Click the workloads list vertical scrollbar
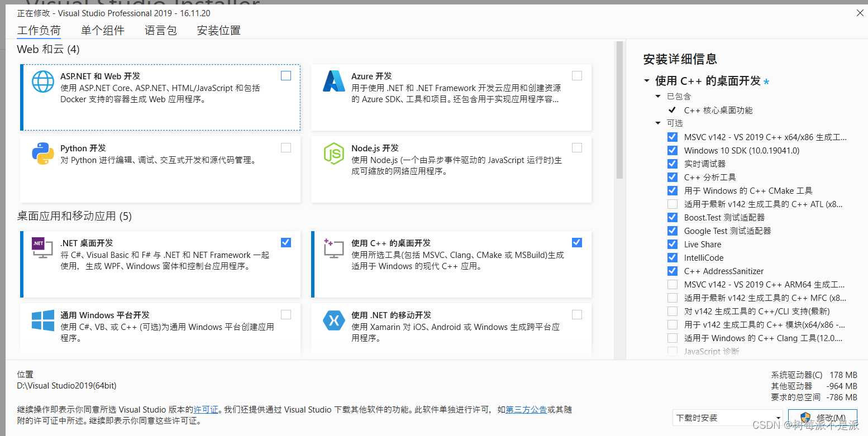This screenshot has width=868, height=436. pos(619,110)
